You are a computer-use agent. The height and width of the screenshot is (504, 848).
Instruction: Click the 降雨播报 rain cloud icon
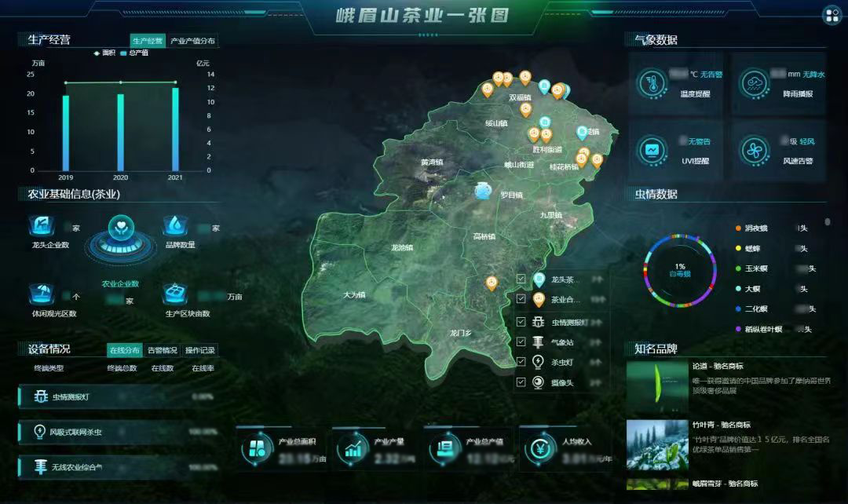tap(756, 82)
